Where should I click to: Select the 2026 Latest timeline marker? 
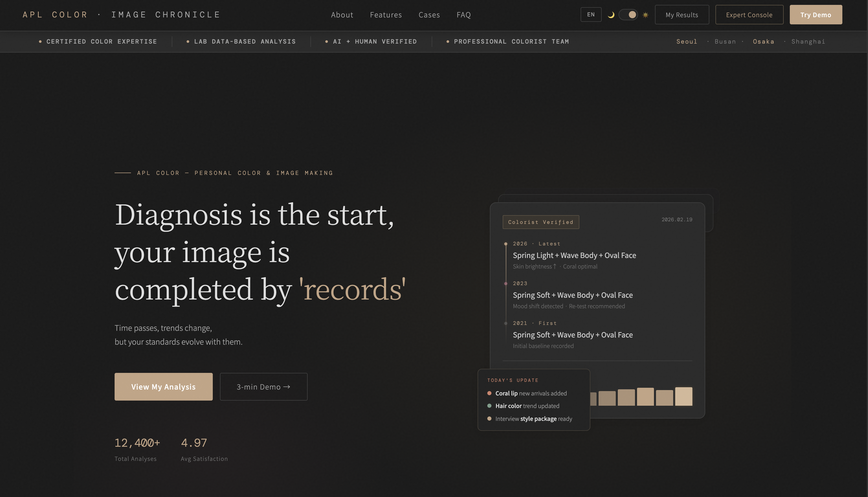[506, 244]
